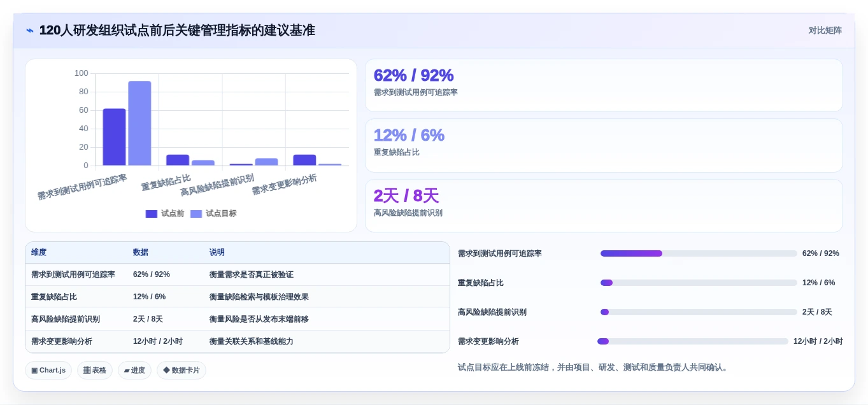The width and height of the screenshot is (868, 405).
Task: Click the 需求到测试用例可追踪率 progress bar
Action: (699, 253)
